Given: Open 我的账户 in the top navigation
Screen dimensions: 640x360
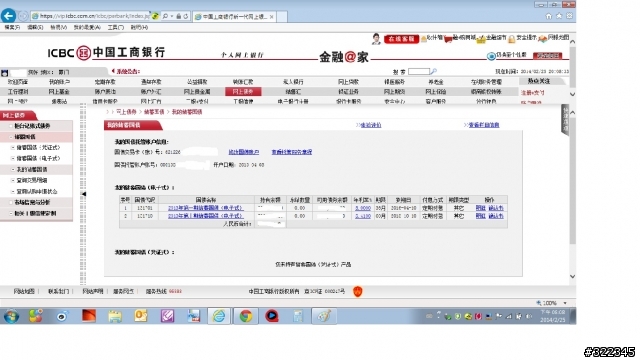Looking at the screenshot, I should coord(59,82).
